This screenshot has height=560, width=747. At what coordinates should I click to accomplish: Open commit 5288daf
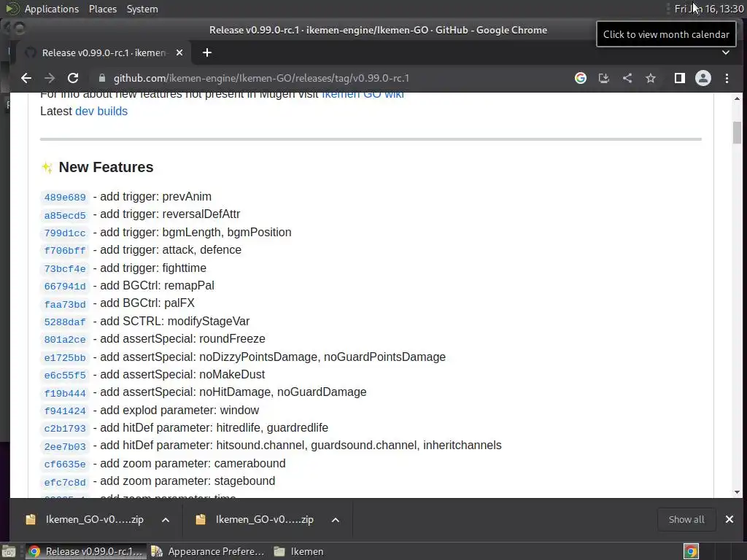[65, 322]
